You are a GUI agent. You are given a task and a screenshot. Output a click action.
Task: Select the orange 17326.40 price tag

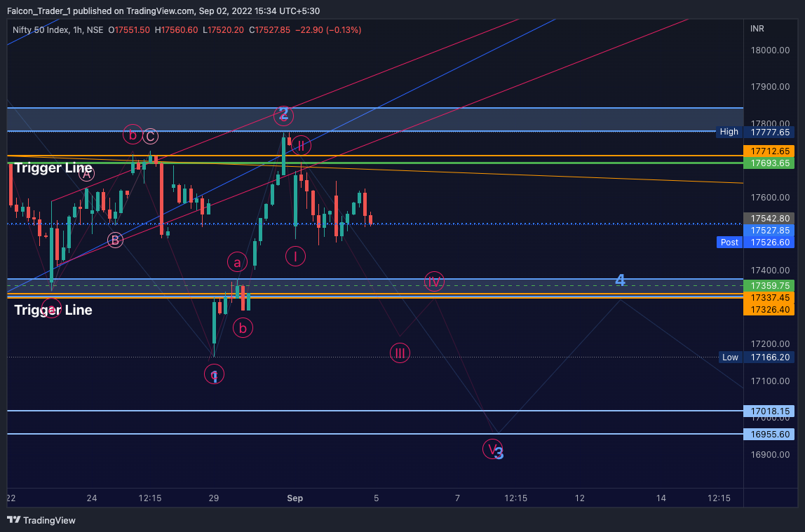[x=769, y=309]
